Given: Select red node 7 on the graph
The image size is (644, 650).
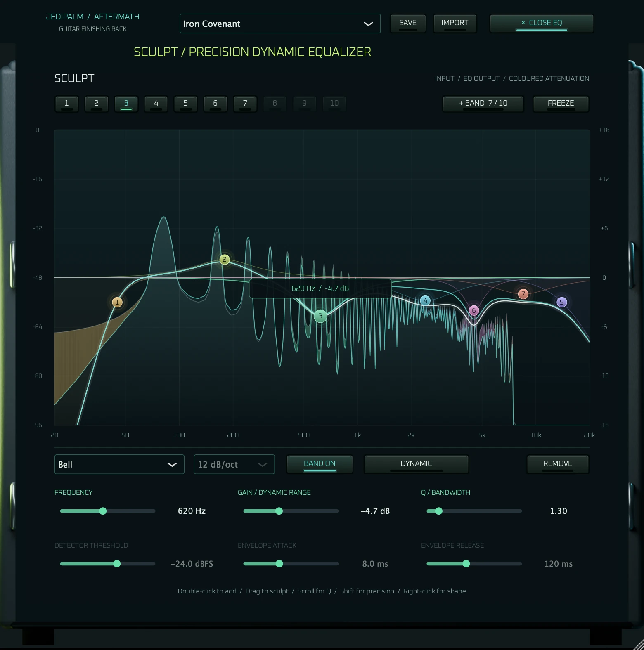Looking at the screenshot, I should [523, 294].
